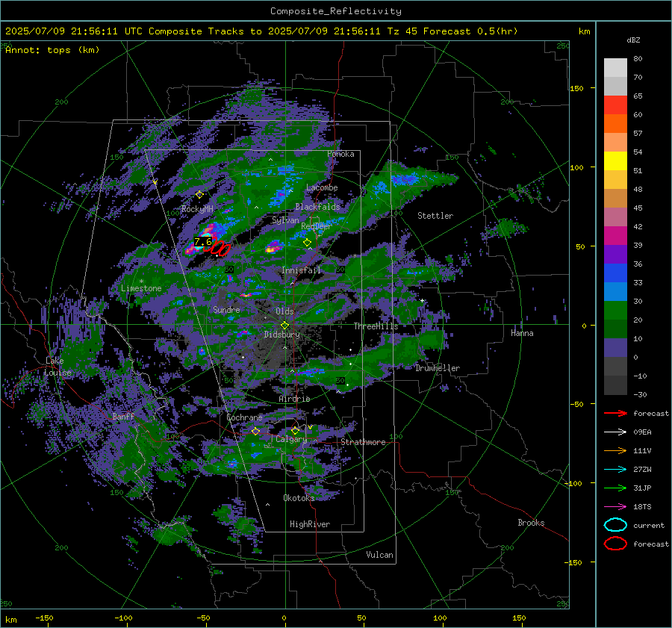Screen dimensions: 672x628
Task: Click the yellow diamond marker near RockyMH
Action: tap(199, 195)
